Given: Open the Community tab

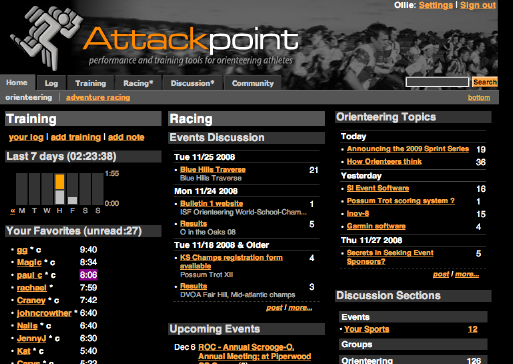Looking at the screenshot, I should click(253, 83).
